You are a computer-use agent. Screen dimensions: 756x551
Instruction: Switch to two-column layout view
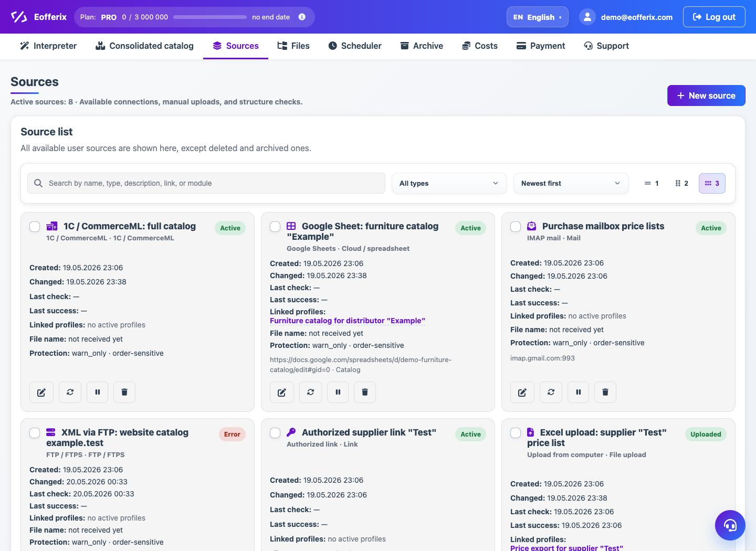[681, 183]
